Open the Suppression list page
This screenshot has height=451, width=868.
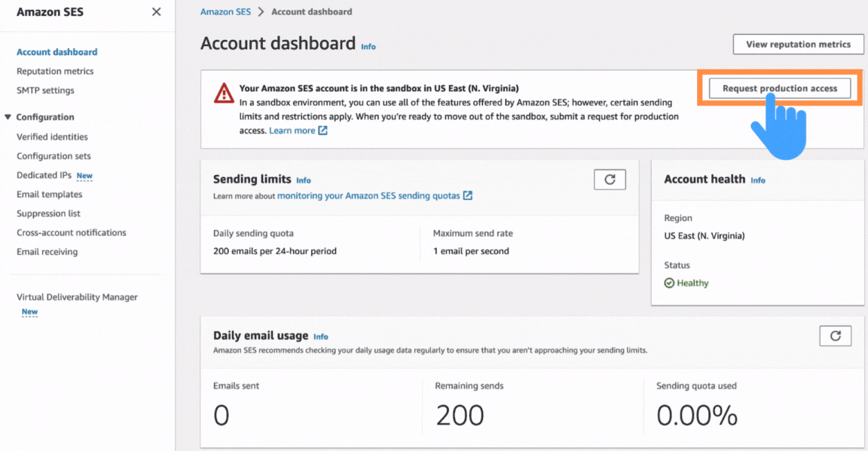[x=48, y=213]
